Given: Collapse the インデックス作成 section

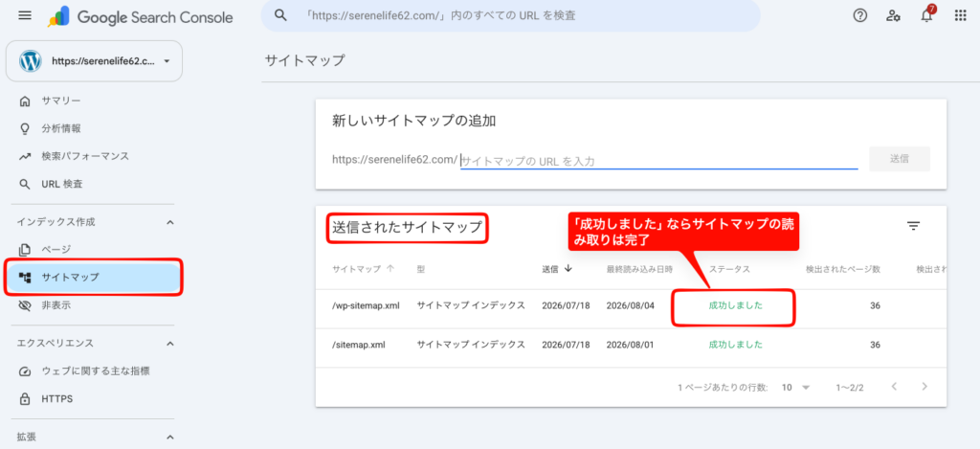Looking at the screenshot, I should point(170,222).
